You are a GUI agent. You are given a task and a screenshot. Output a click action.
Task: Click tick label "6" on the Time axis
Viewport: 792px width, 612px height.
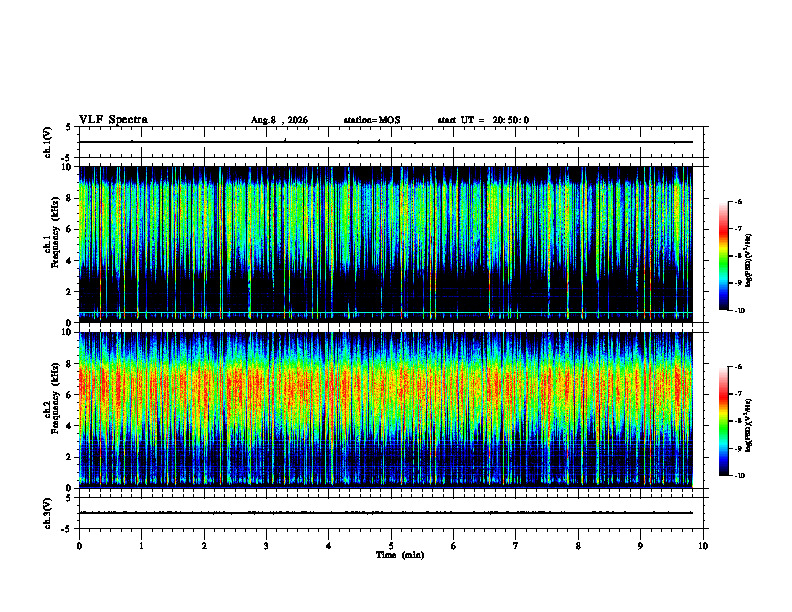click(x=454, y=546)
